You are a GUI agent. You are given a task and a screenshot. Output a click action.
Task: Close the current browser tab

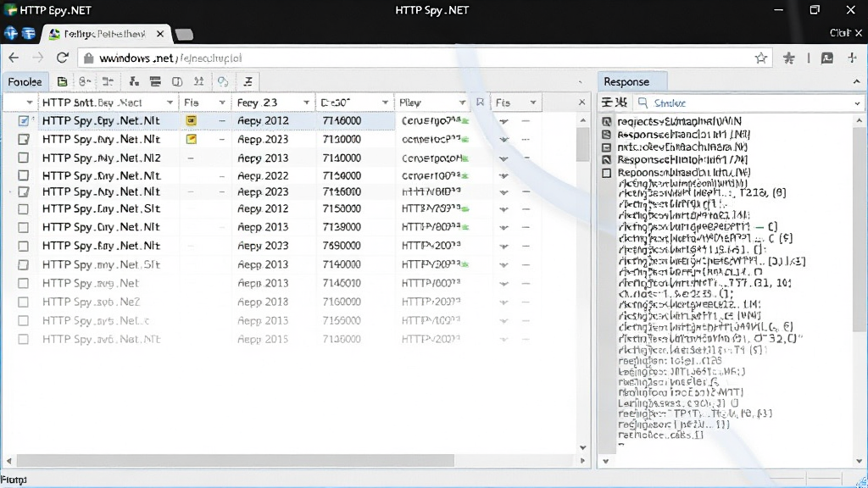click(160, 34)
